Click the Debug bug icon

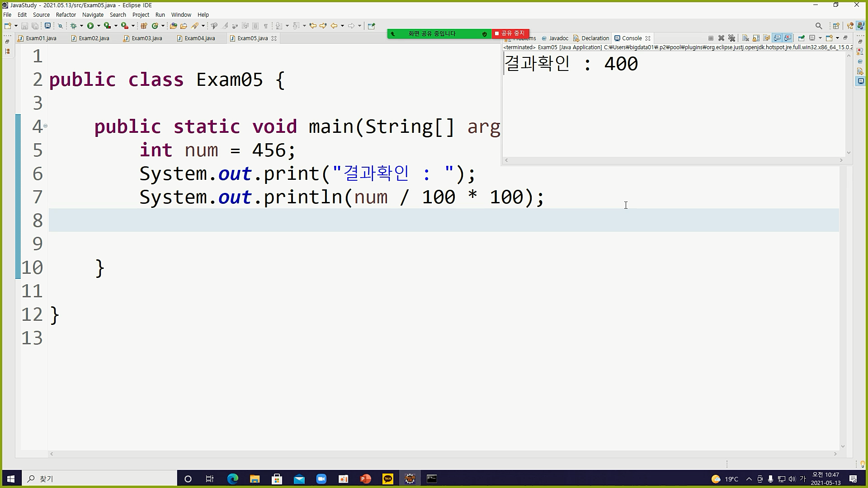click(73, 26)
